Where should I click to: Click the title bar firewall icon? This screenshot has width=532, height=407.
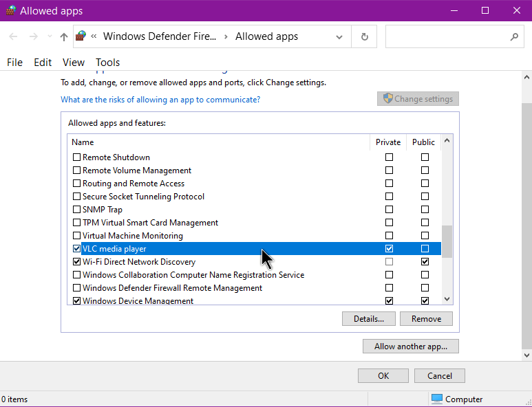click(x=10, y=10)
